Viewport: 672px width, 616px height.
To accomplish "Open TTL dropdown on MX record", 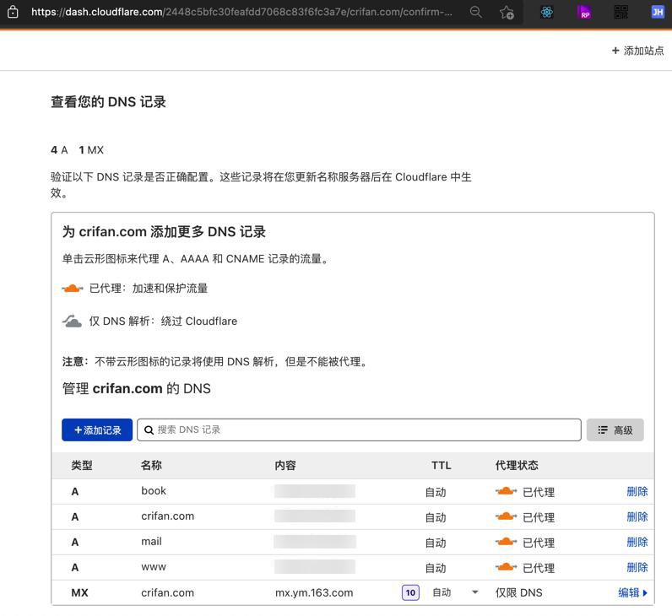I will pos(456,592).
